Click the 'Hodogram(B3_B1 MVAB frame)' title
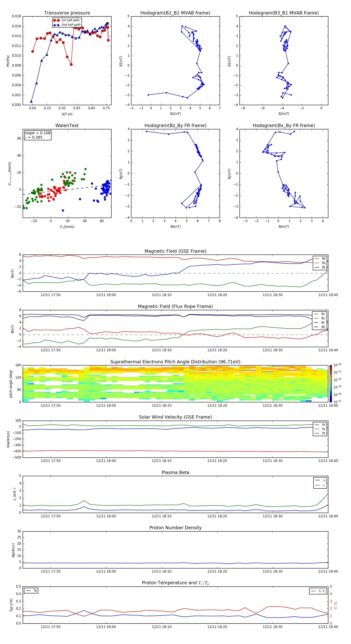 click(x=284, y=13)
